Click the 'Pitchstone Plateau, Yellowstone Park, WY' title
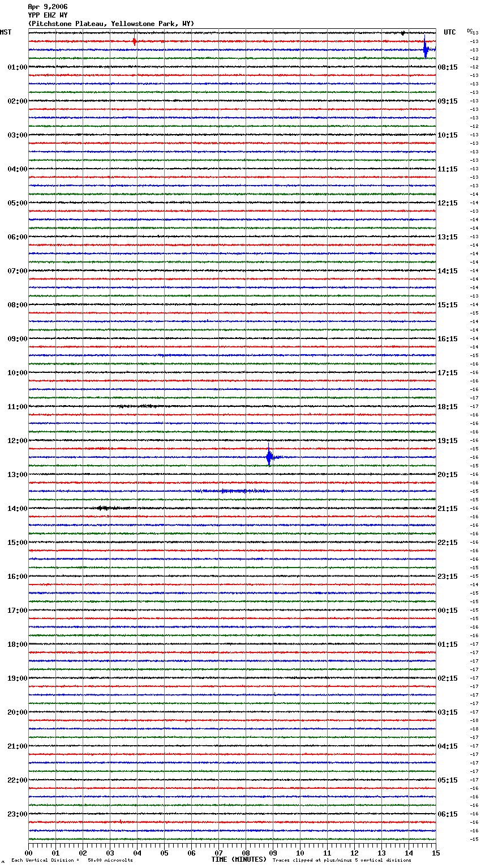This screenshot has width=481, height=868. (111, 24)
